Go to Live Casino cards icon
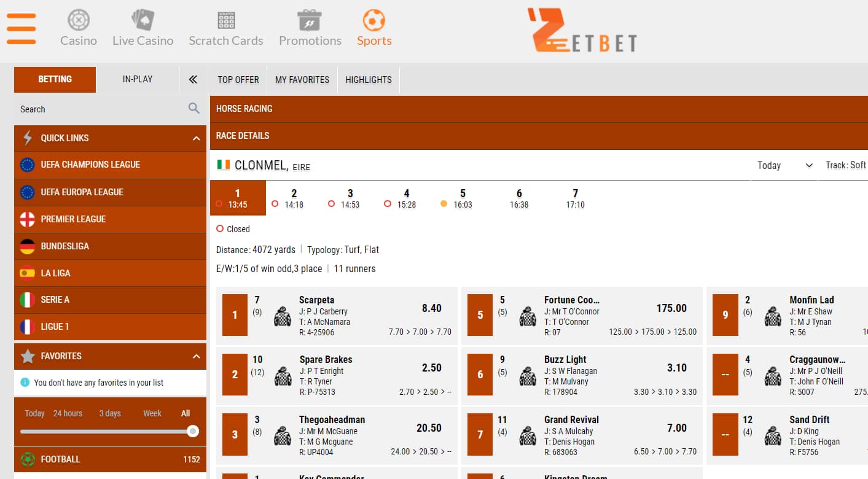Image resolution: width=868 pixels, height=479 pixels. pyautogui.click(x=143, y=20)
